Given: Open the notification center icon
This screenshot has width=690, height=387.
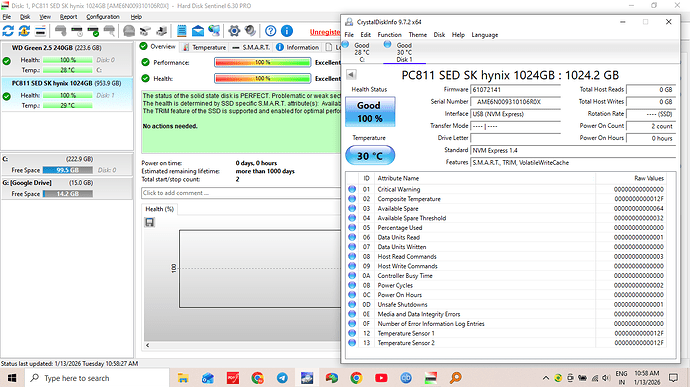Looking at the screenshot, I should pyautogui.click(x=673, y=378).
